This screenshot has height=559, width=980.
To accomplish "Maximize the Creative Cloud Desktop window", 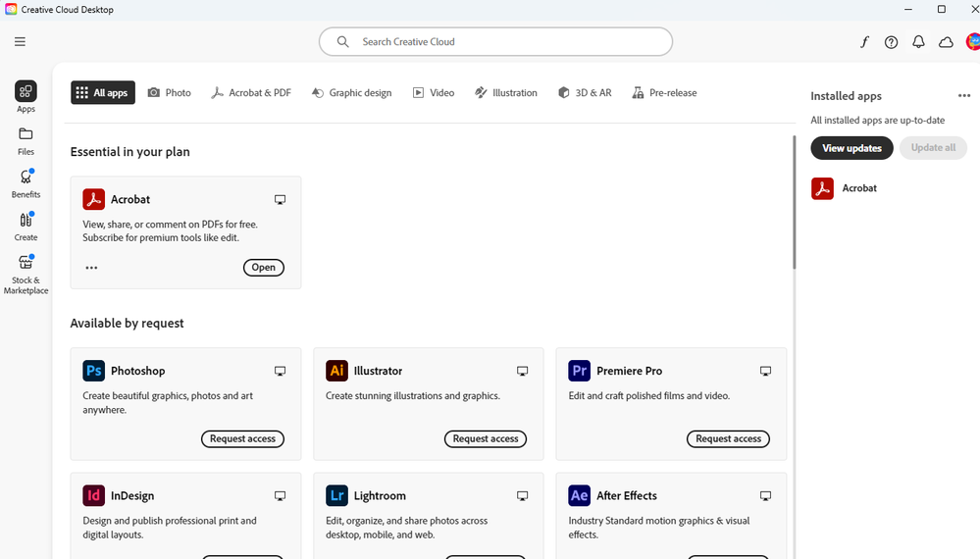I will pos(941,10).
